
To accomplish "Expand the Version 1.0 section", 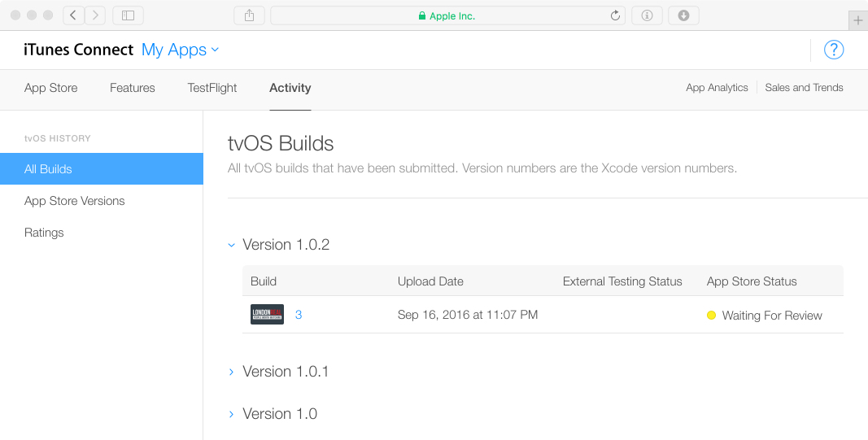I will pos(231,414).
